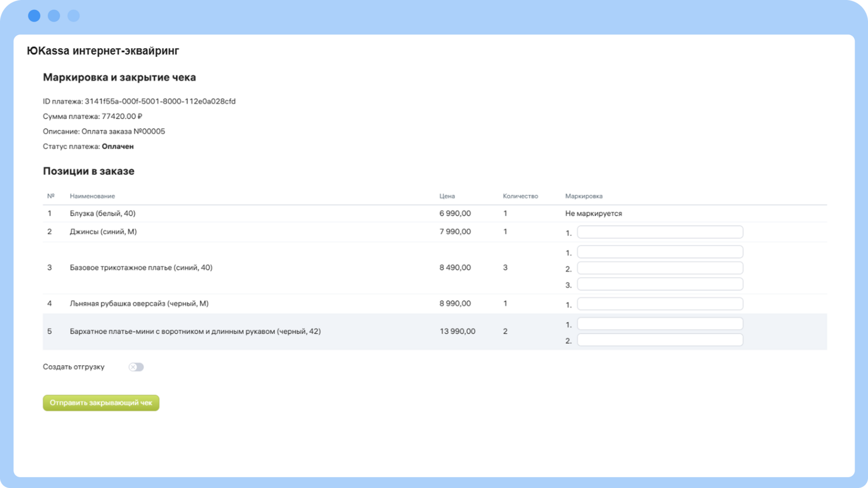The image size is (868, 488).
Task: Click the price 13 990,00
Action: click(x=458, y=332)
